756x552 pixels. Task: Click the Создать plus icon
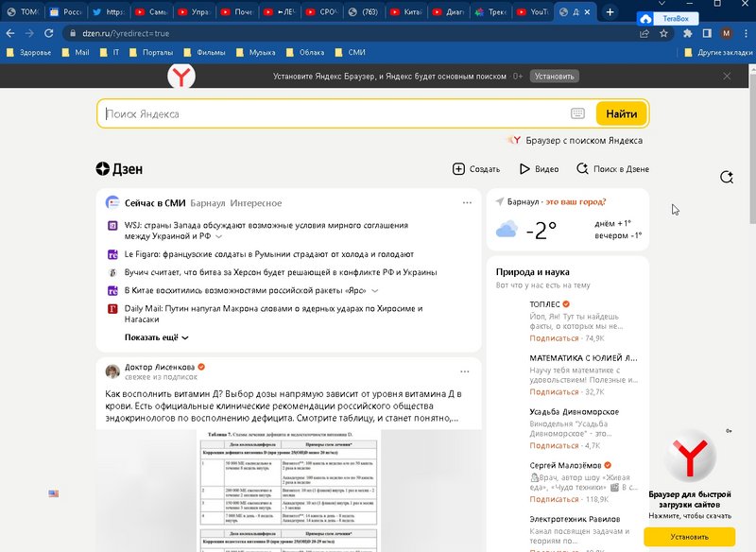click(458, 169)
